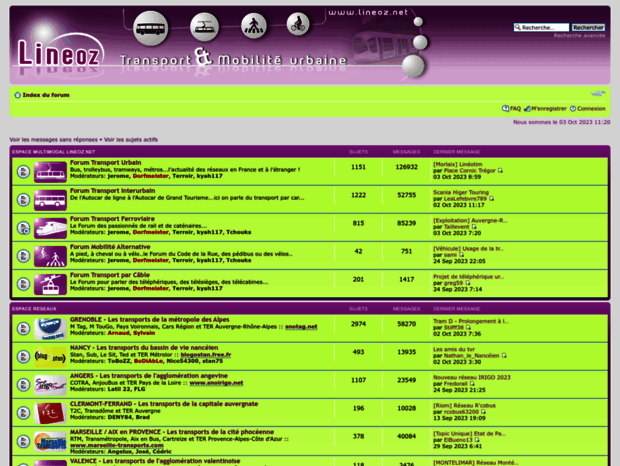Open moderator Arnaud's profile
The width and height of the screenshot is (620, 466).
(118, 333)
